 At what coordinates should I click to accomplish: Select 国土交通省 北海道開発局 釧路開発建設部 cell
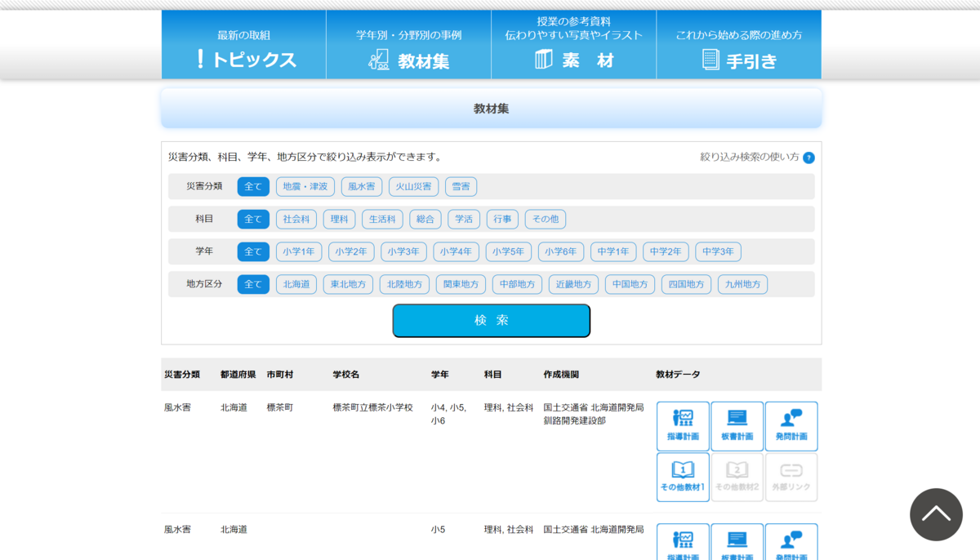(594, 414)
